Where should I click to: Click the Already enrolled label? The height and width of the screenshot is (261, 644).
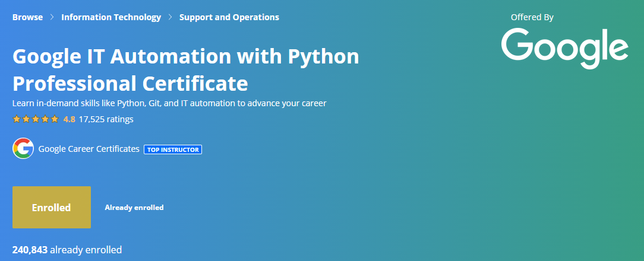click(134, 208)
